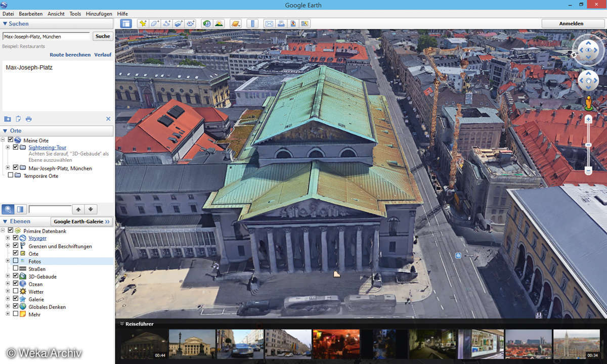Open the Ansicht menu

[x=56, y=14]
